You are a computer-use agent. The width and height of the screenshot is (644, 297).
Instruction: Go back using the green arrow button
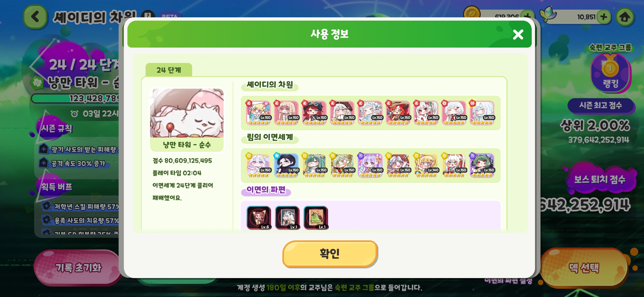pyautogui.click(x=35, y=17)
